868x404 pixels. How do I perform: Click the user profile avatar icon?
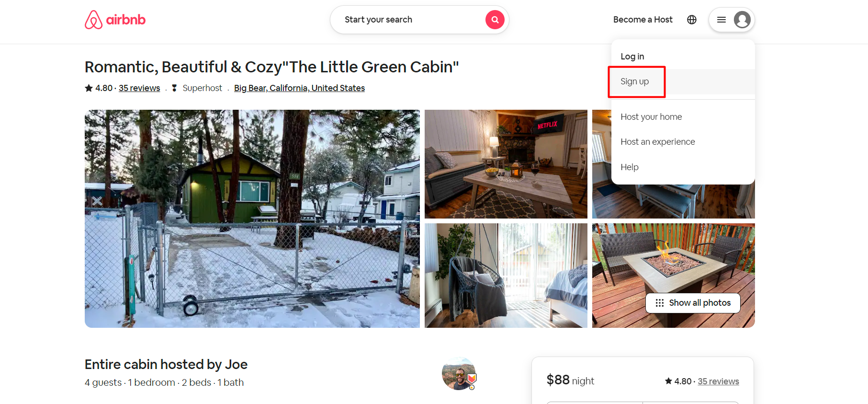click(743, 20)
